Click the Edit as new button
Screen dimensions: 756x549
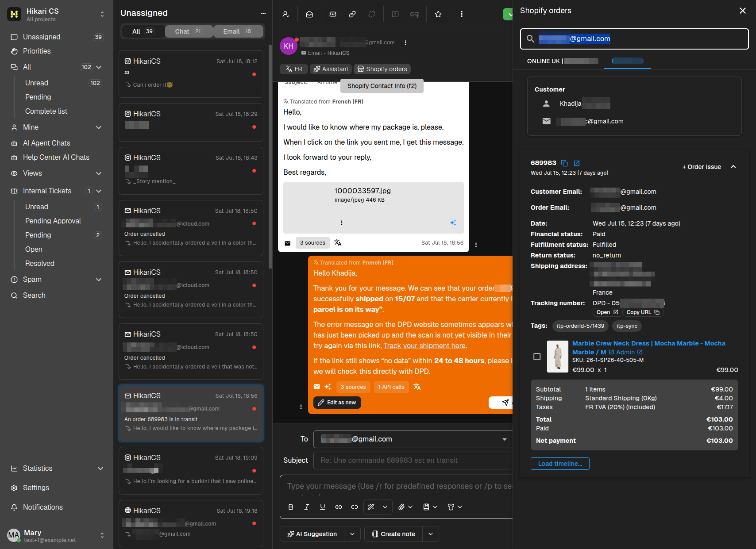coord(337,403)
